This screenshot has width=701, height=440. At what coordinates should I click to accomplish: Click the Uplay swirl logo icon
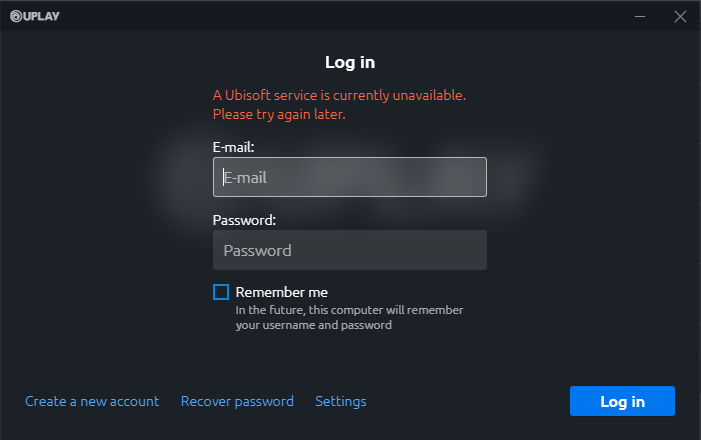tap(15, 16)
